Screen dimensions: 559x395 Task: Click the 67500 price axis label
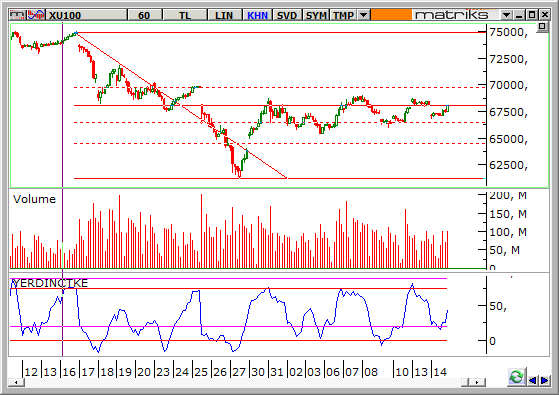point(508,112)
